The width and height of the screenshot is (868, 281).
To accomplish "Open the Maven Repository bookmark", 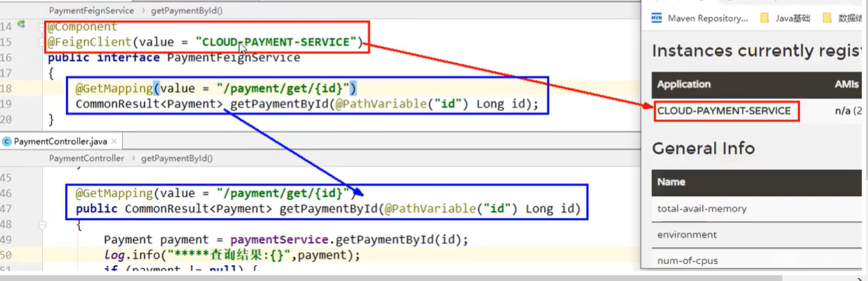I will (x=700, y=18).
